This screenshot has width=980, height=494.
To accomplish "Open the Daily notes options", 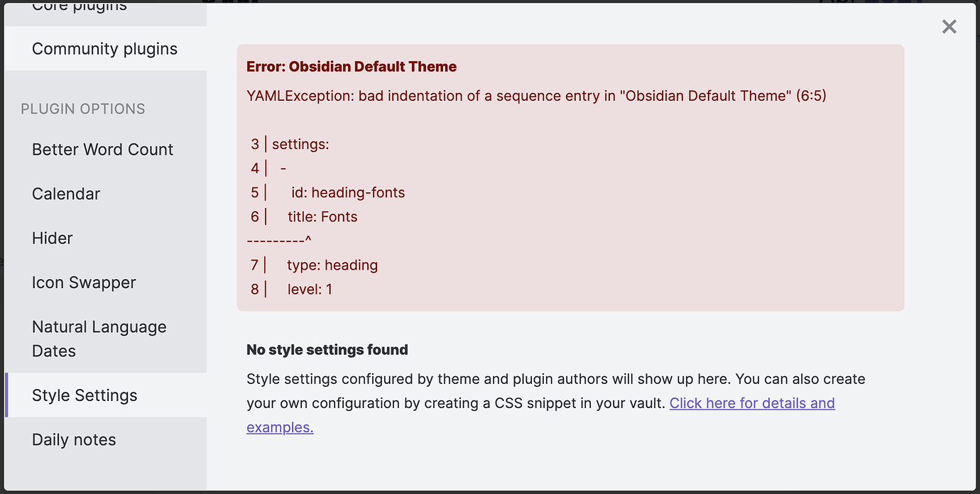I will pyautogui.click(x=74, y=439).
